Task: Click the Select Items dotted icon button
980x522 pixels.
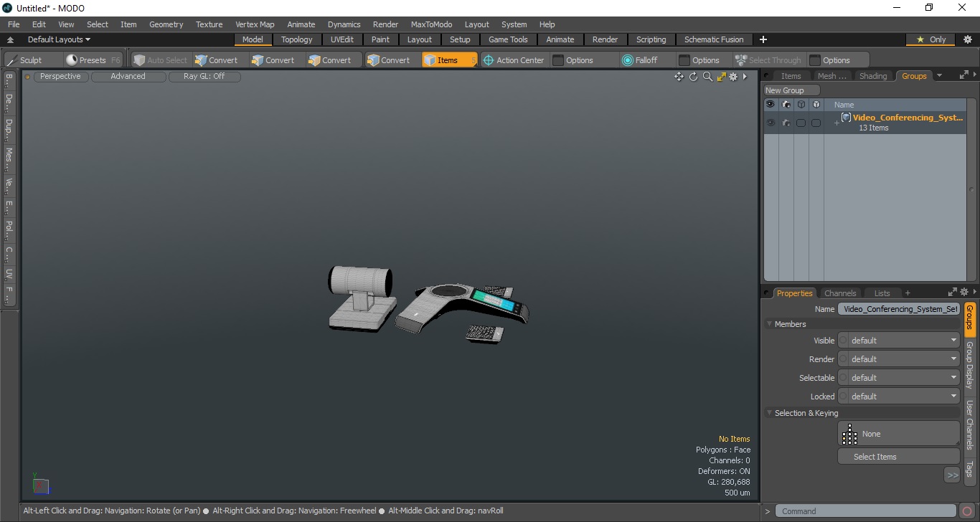Action: point(850,434)
